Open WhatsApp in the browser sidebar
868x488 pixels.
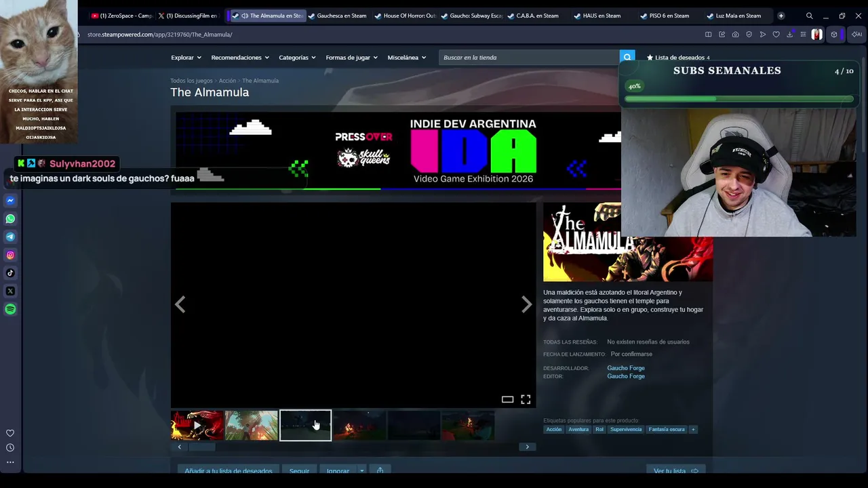(10, 219)
